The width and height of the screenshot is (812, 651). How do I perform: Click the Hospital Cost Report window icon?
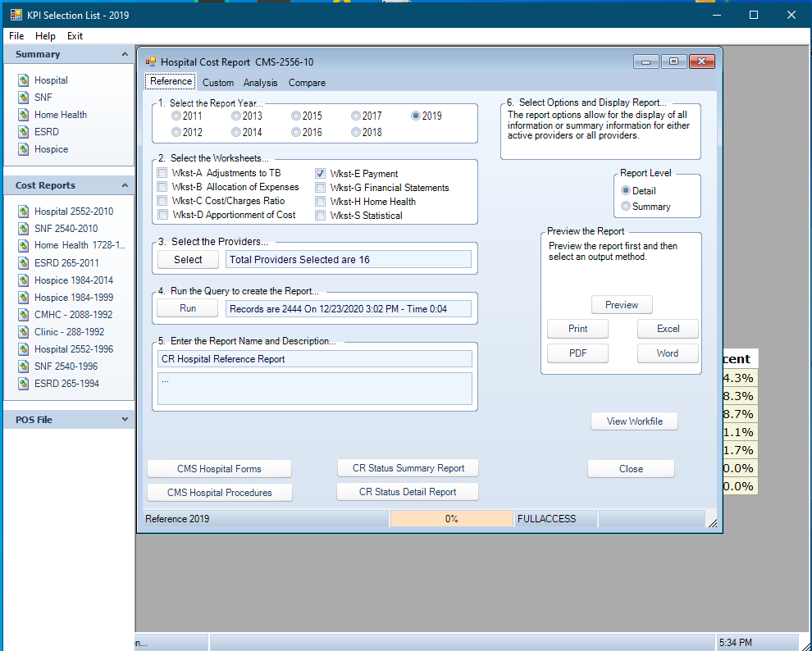[x=151, y=62]
